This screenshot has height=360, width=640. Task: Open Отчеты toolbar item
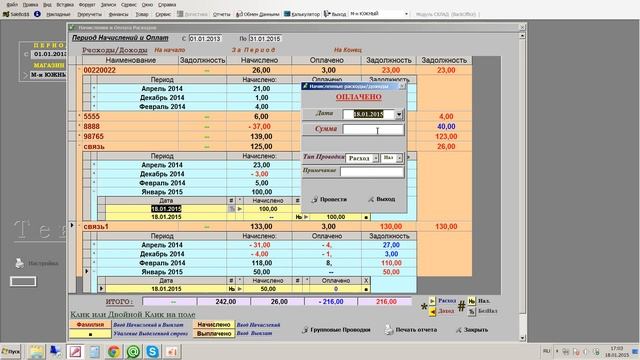pos(222,14)
